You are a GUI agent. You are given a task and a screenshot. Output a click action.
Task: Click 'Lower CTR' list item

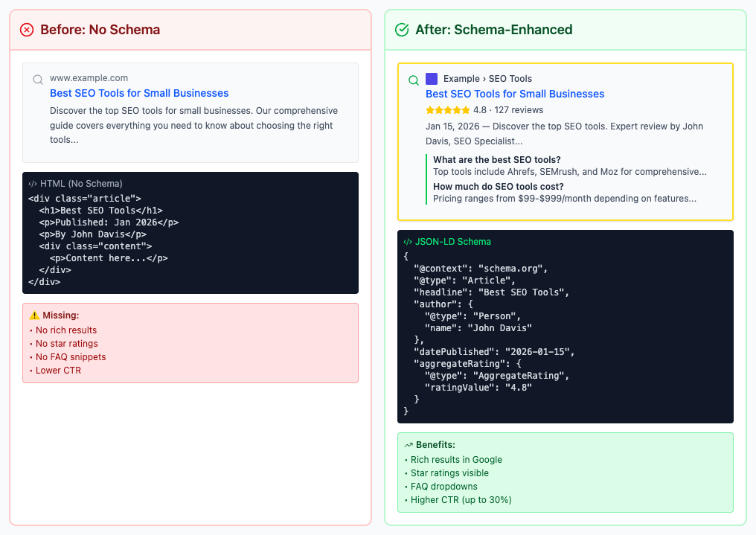pos(58,371)
